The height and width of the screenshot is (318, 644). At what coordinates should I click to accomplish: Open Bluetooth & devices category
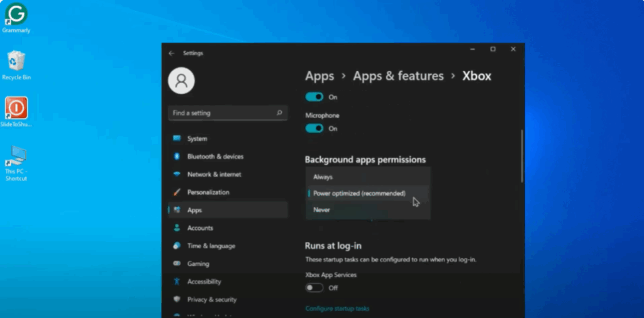coord(228,156)
